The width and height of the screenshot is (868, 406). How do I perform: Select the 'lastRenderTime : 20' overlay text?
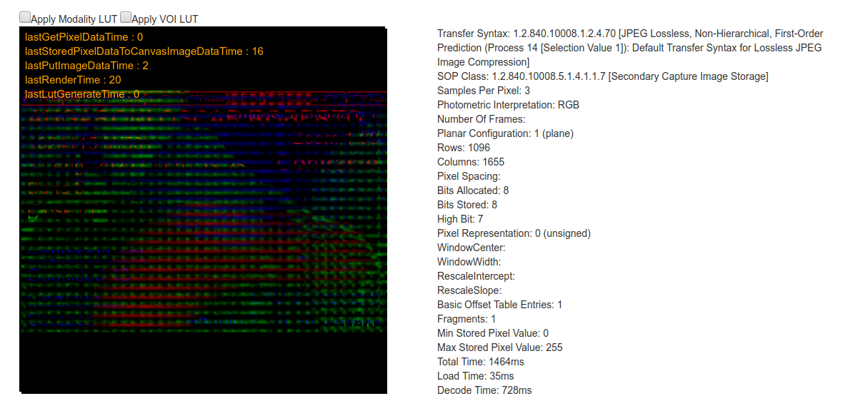point(73,80)
